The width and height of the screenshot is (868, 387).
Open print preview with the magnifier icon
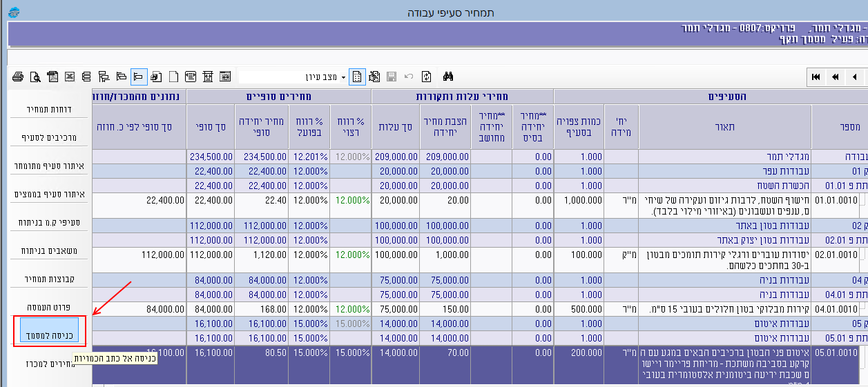(35, 77)
